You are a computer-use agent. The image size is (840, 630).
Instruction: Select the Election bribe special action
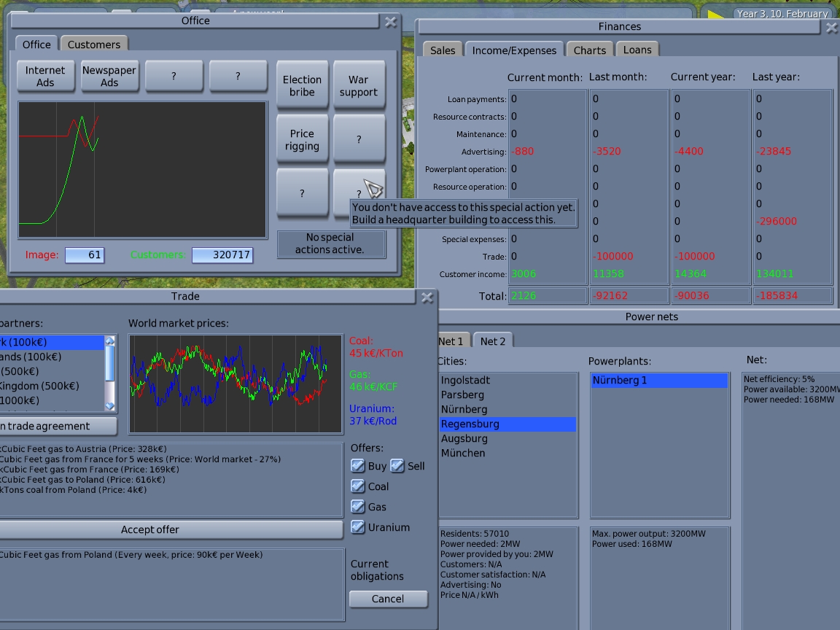pos(302,86)
